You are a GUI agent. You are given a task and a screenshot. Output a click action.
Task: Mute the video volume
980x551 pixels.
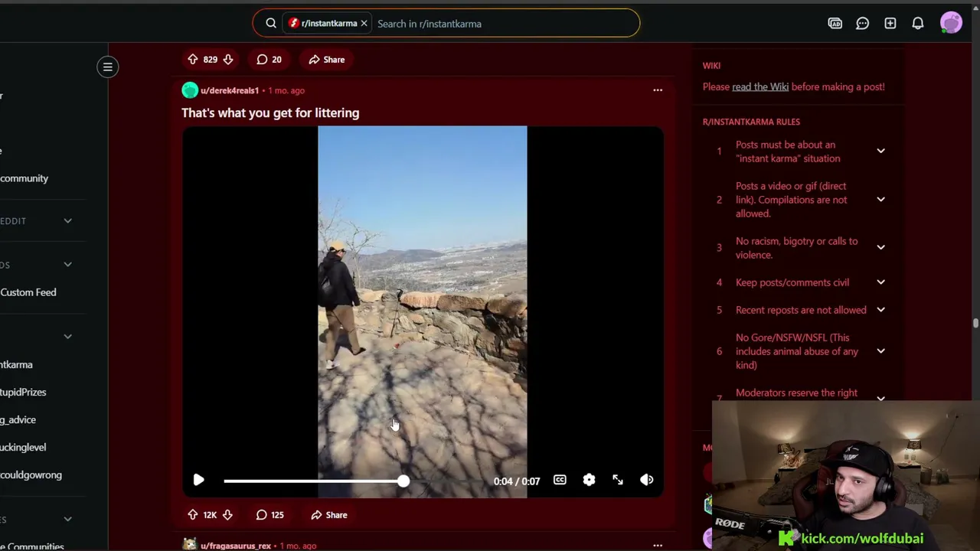pyautogui.click(x=647, y=481)
